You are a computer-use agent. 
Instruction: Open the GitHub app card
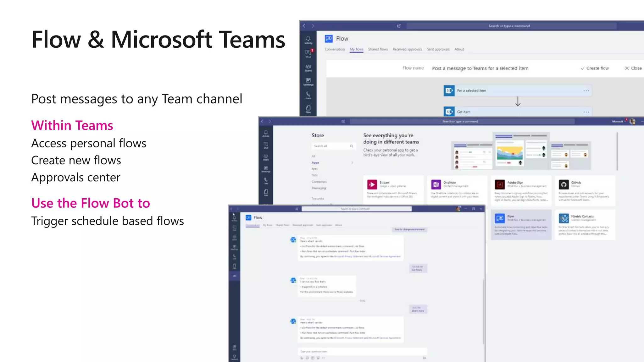585,190
